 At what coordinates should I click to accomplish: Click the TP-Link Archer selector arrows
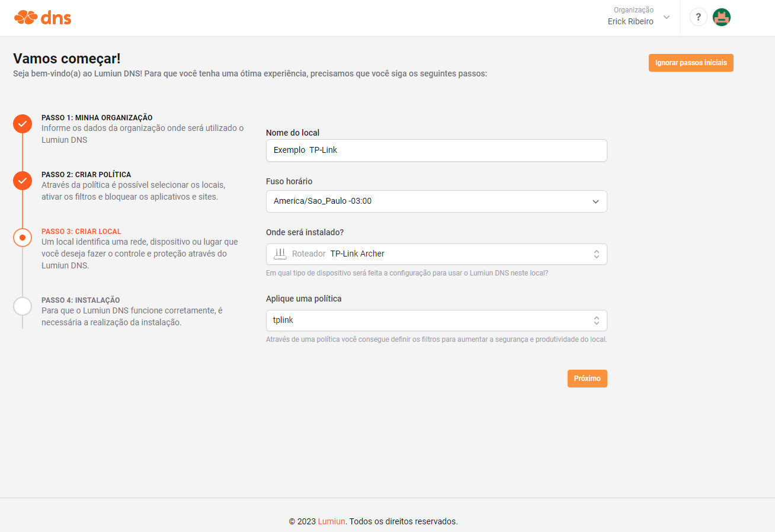point(596,254)
